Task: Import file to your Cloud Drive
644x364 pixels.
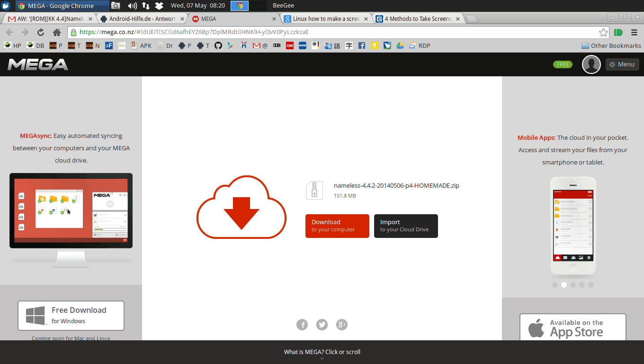Action: point(406,226)
